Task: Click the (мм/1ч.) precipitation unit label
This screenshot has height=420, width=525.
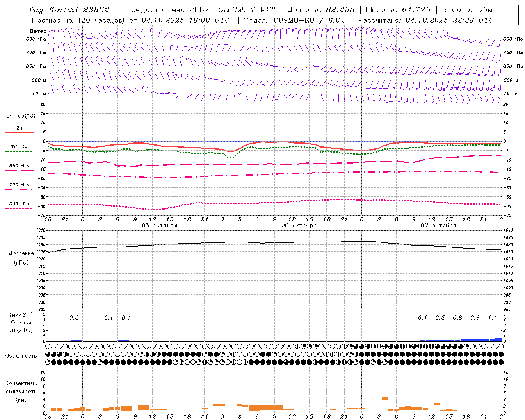Action: tap(21, 330)
